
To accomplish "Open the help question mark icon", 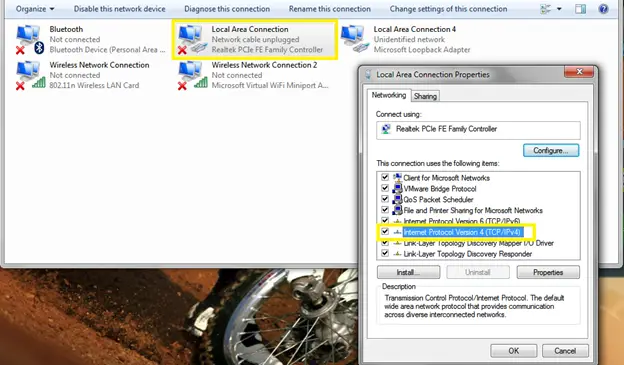I will pyautogui.click(x=603, y=9).
